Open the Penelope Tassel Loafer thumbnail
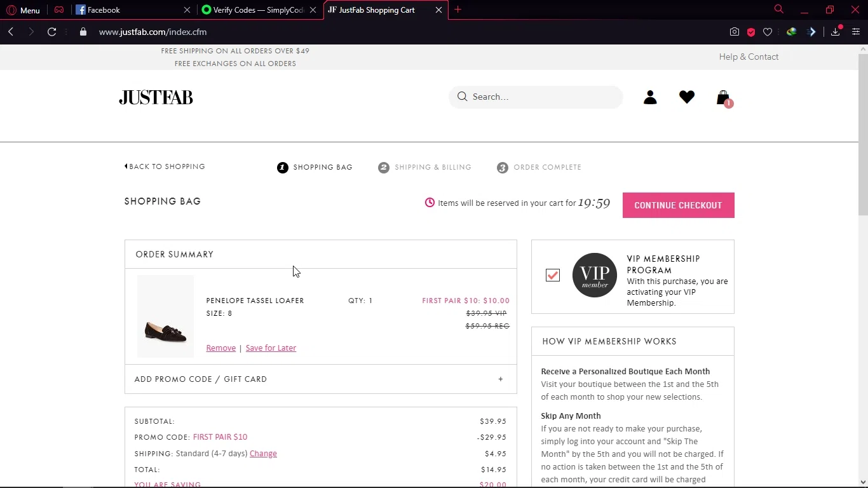 click(x=165, y=316)
